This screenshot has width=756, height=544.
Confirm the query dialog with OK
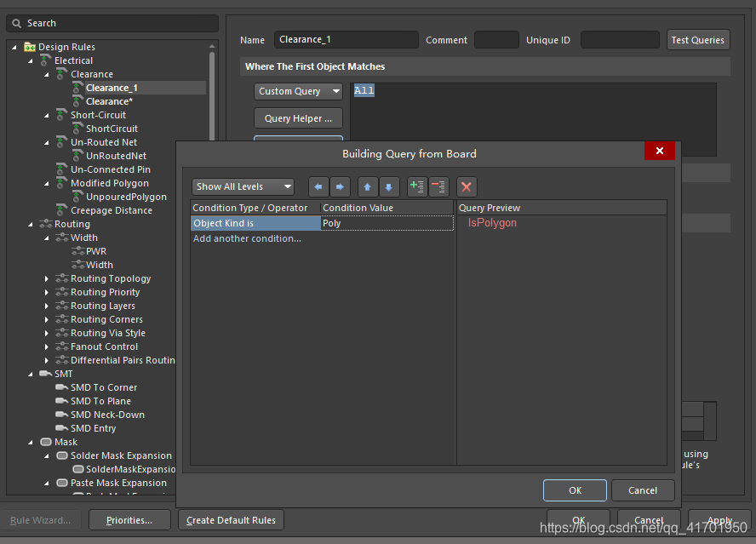pyautogui.click(x=575, y=490)
